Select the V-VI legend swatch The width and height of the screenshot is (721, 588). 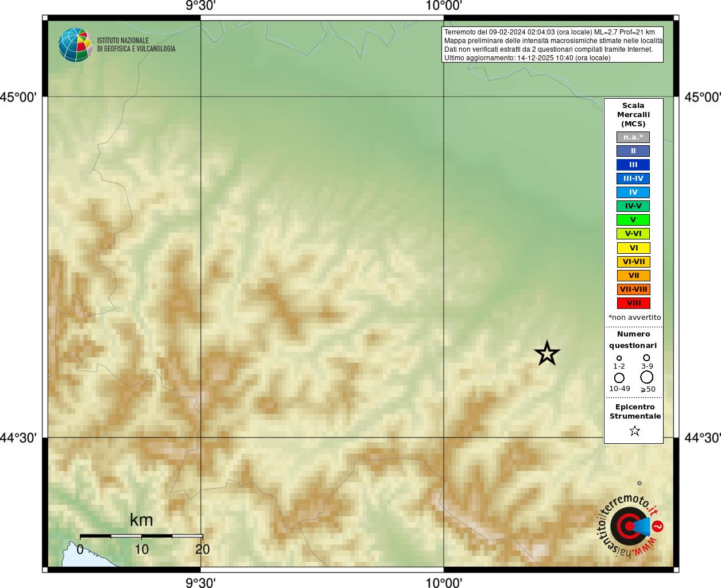pyautogui.click(x=633, y=234)
